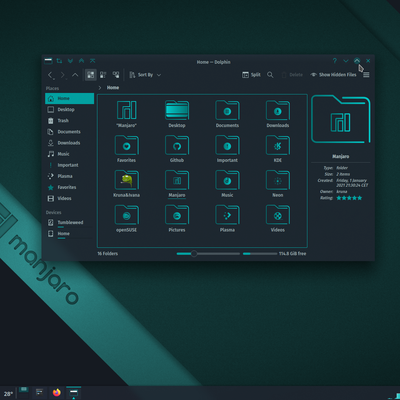400x400 pixels.
Task: Toggle Show Hidden Files
Action: 333,75
